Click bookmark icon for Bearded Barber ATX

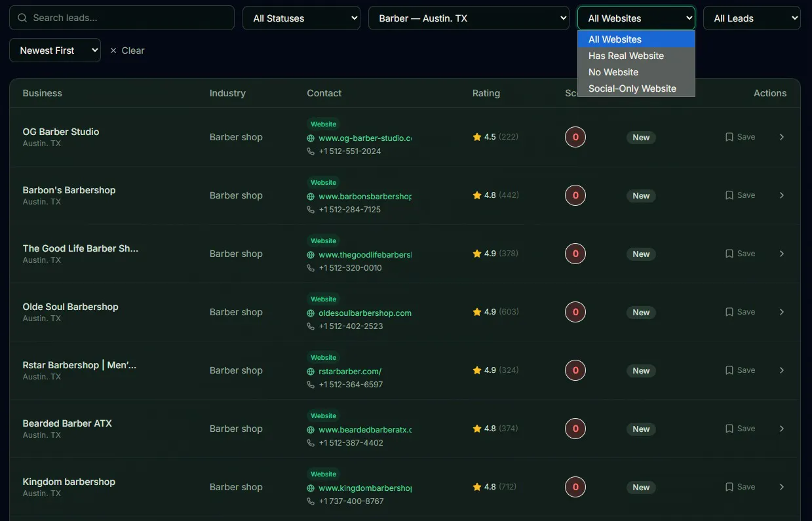729,429
